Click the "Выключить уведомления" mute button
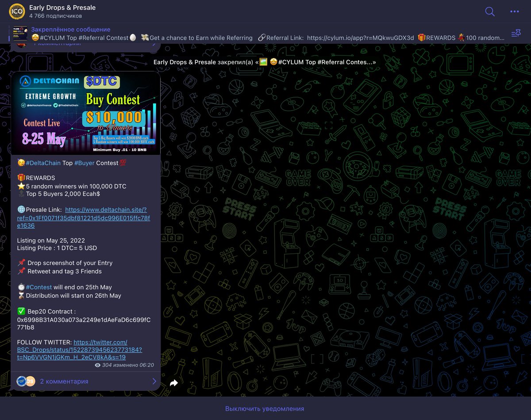This screenshot has width=531, height=420. [x=265, y=409]
